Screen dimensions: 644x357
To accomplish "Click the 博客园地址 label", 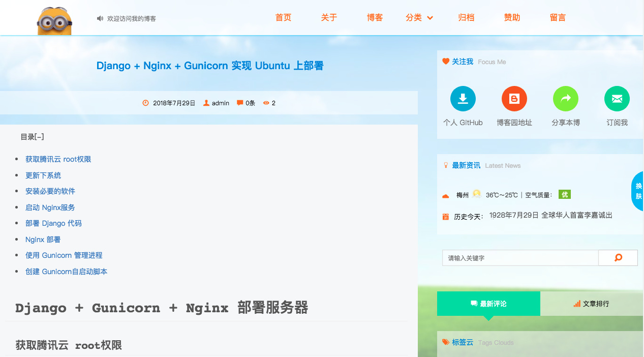I will [x=514, y=123].
